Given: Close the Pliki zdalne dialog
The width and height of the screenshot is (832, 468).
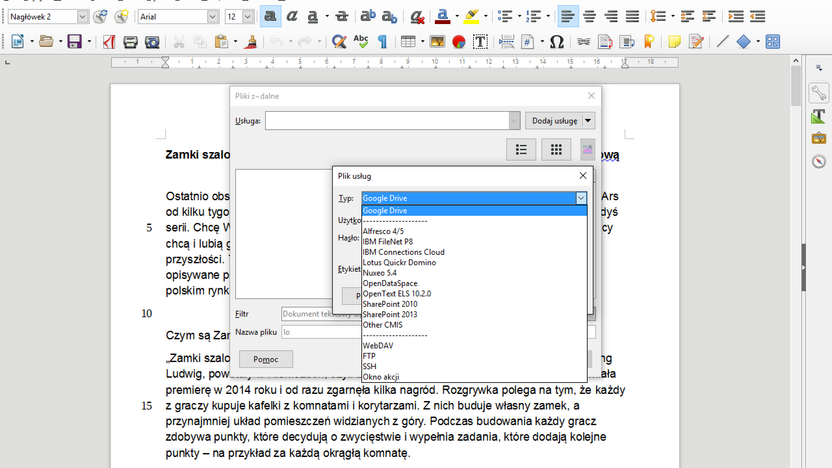Looking at the screenshot, I should pos(591,96).
